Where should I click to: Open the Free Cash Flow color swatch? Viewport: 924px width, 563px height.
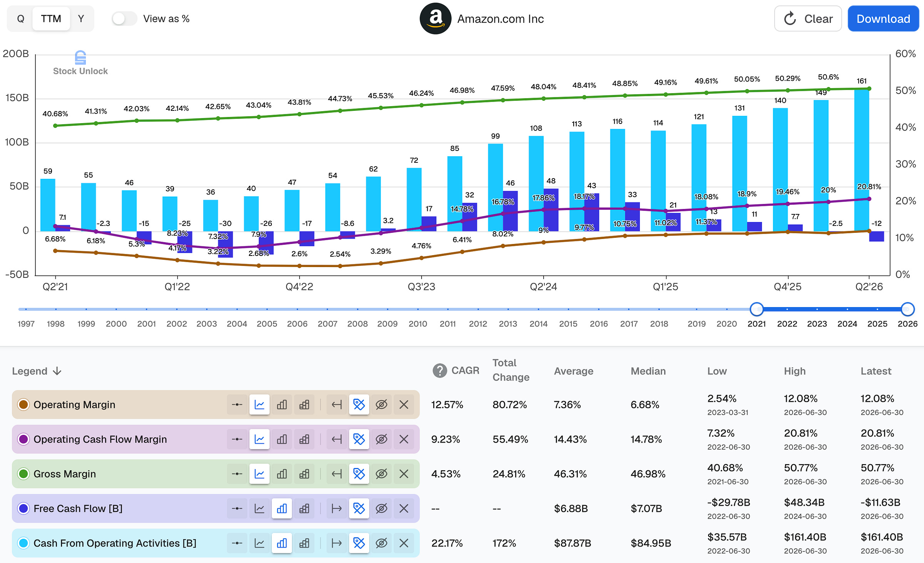point(23,508)
